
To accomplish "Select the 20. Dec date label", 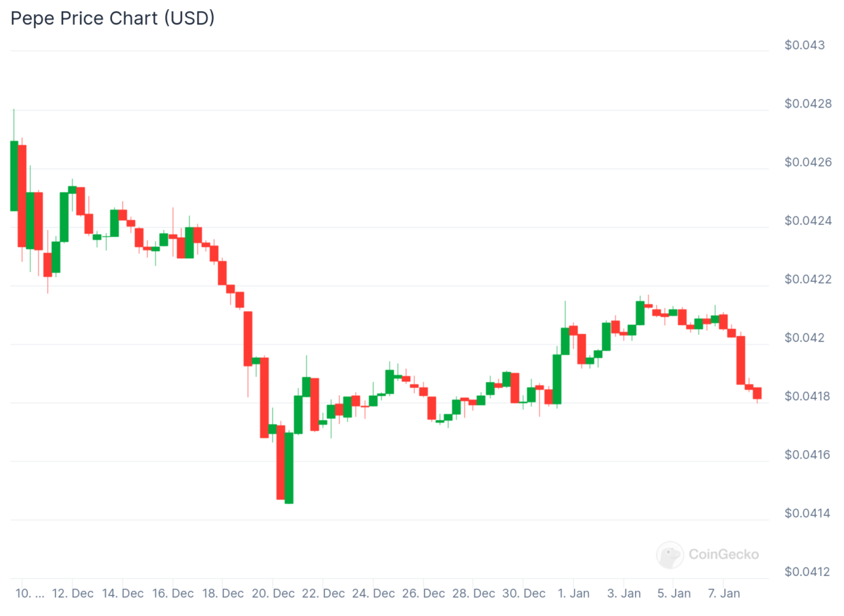I will tap(273, 593).
